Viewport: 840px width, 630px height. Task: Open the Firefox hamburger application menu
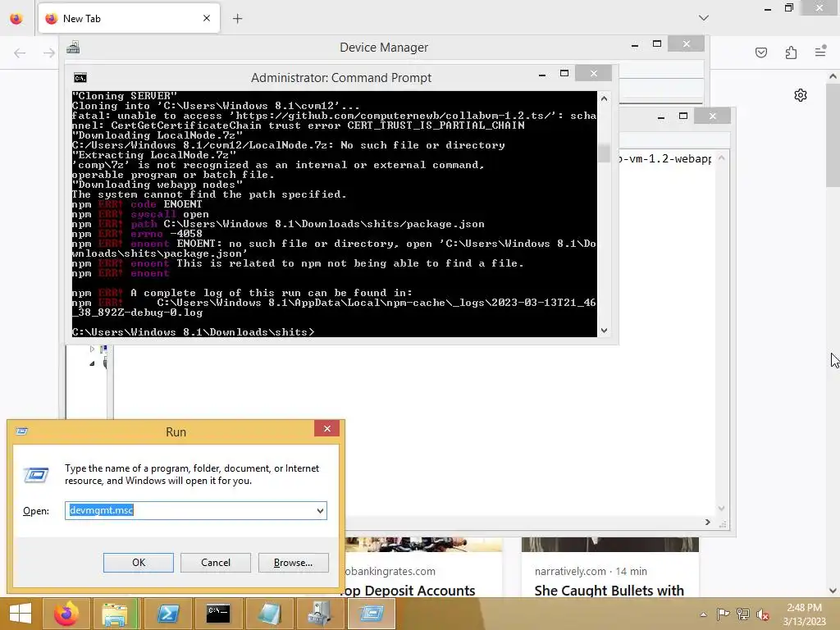820,52
